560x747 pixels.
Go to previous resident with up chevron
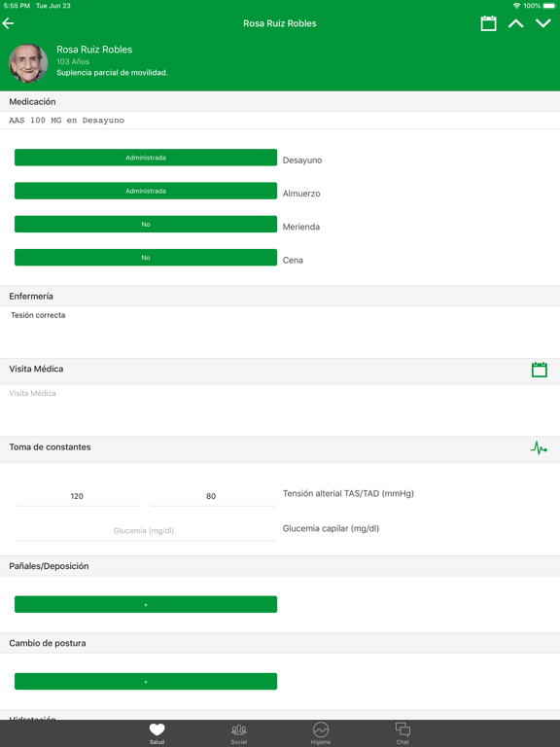point(515,23)
